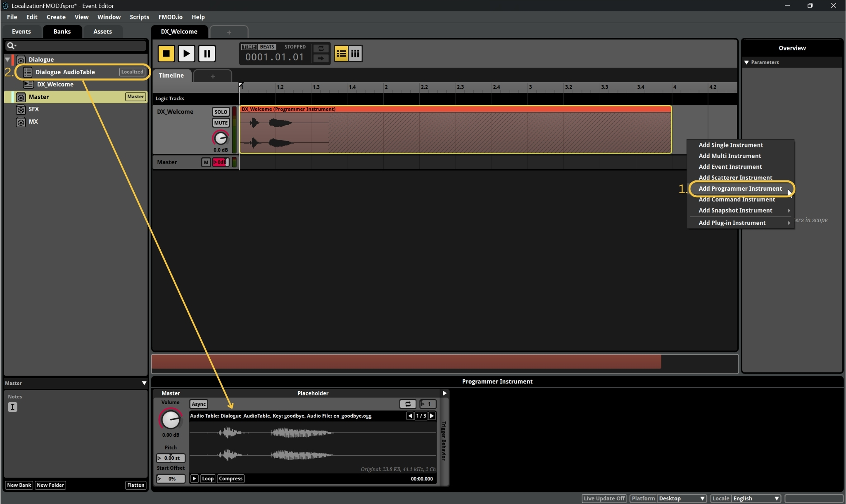Open the Locale English dropdown

click(756, 498)
